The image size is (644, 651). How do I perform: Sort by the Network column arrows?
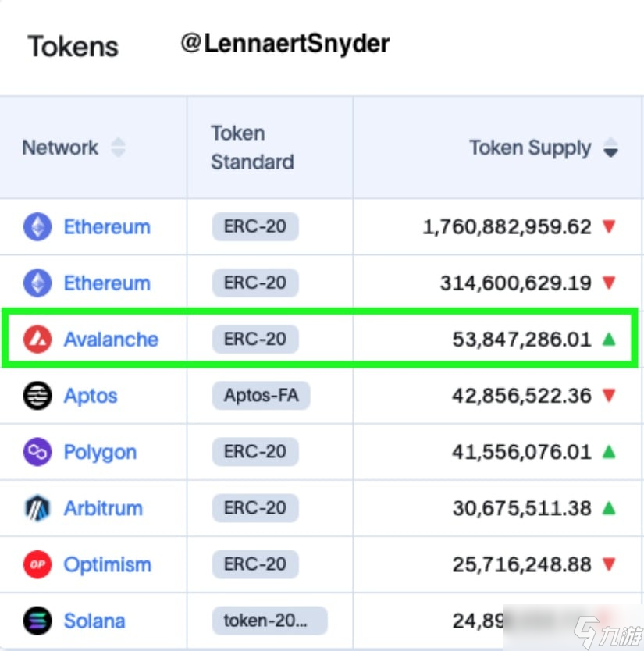pyautogui.click(x=118, y=148)
